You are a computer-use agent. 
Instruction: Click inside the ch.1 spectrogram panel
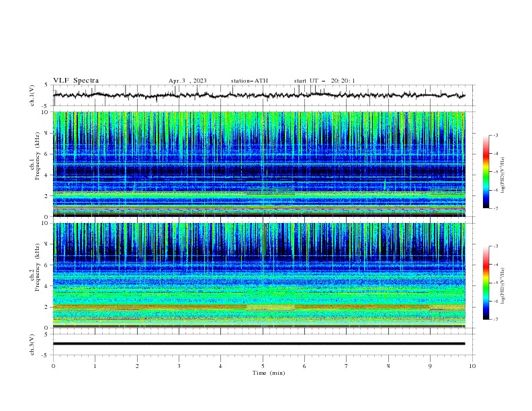[259, 164]
